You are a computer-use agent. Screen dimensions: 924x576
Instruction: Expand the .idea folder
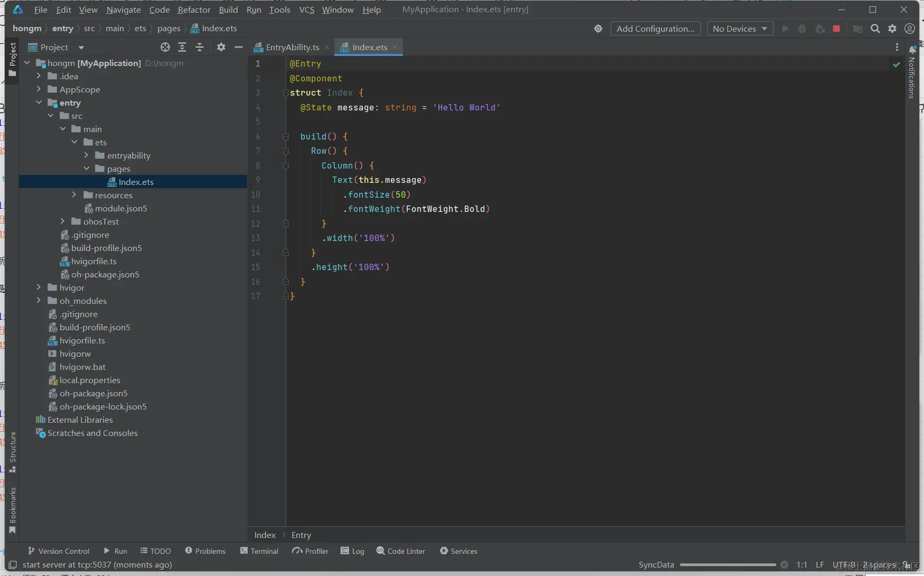(39, 76)
